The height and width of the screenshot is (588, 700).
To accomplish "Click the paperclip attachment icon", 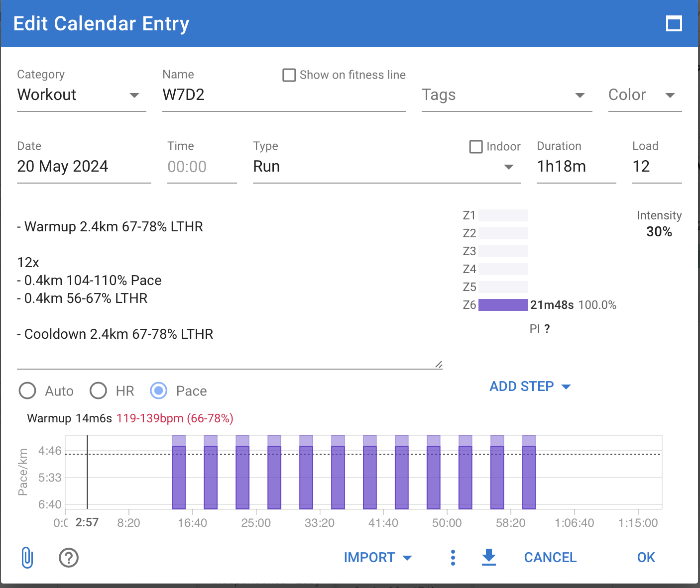I will tap(27, 557).
